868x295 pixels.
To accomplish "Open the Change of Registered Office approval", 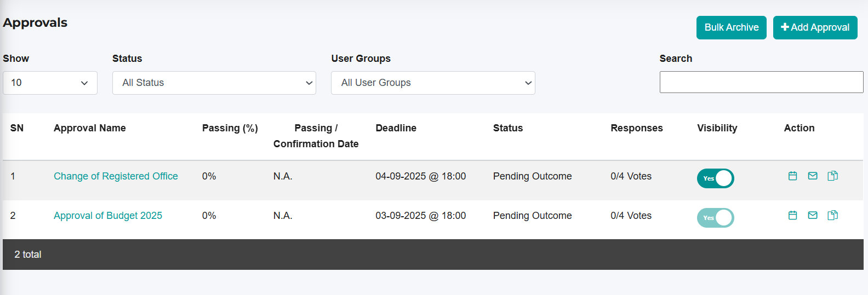I will pos(116,176).
